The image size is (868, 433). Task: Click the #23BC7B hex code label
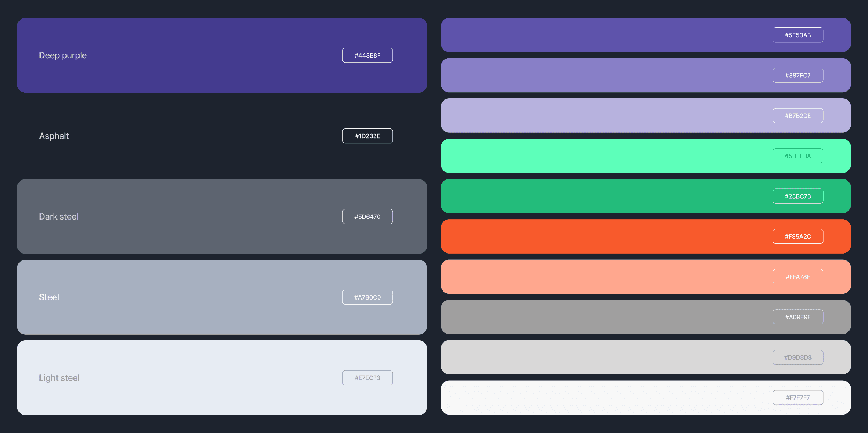798,196
